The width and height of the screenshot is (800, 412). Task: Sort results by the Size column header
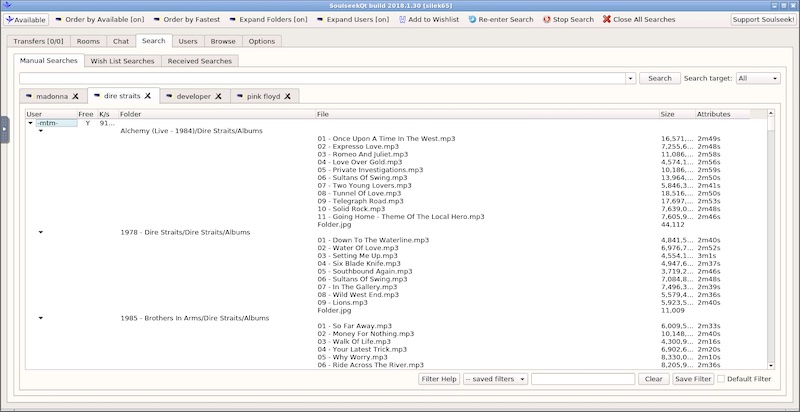pyautogui.click(x=677, y=114)
